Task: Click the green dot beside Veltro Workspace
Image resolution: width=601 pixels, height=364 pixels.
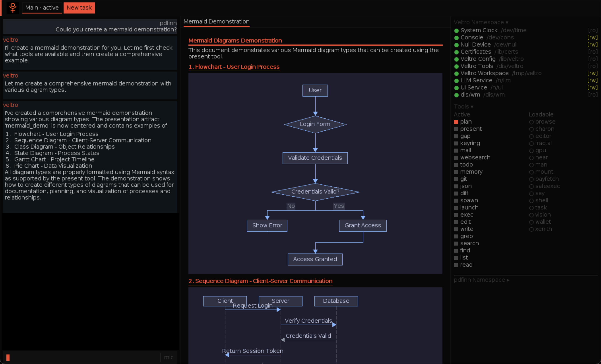Action: [456, 73]
